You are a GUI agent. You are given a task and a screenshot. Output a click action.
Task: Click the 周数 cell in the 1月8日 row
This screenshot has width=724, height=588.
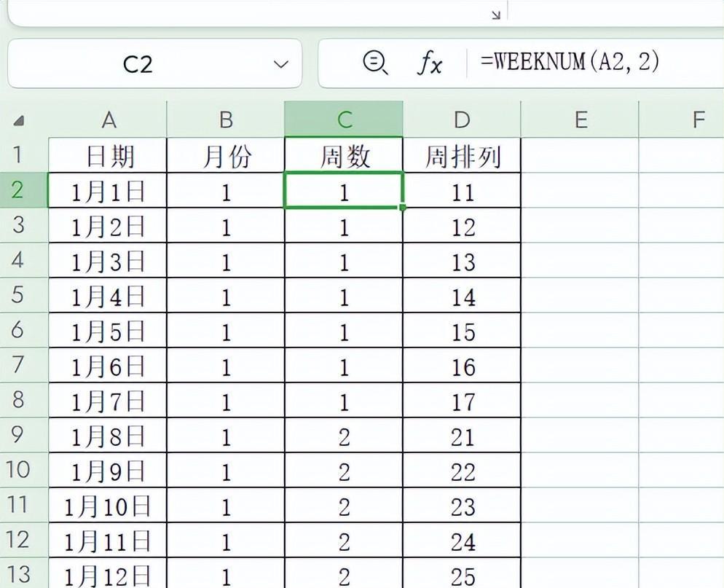pyautogui.click(x=344, y=435)
